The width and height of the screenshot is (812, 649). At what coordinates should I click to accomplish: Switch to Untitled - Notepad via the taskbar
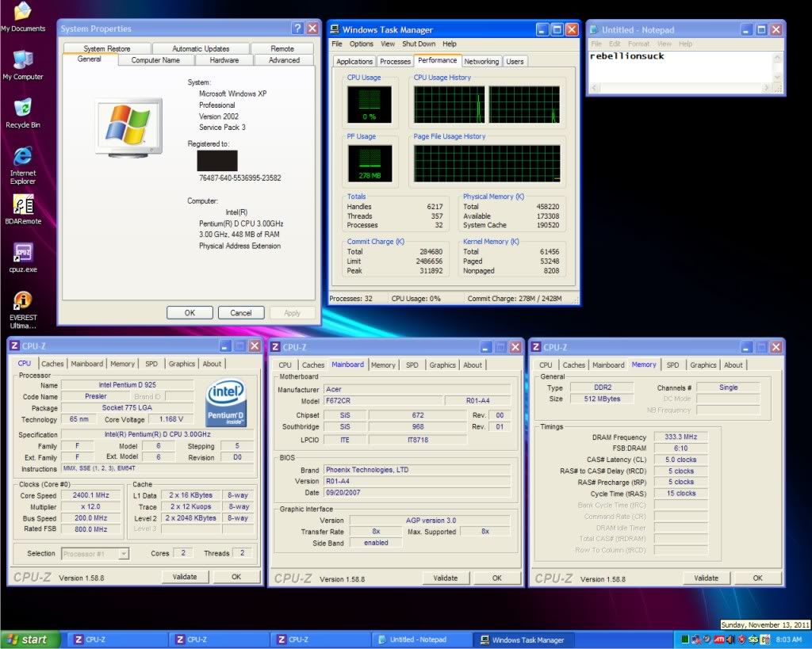point(420,639)
